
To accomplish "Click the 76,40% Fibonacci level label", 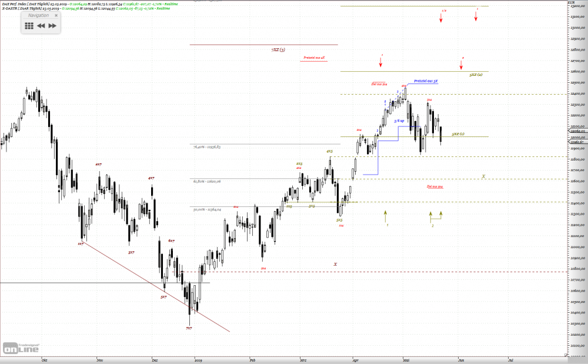I will 207,147.
